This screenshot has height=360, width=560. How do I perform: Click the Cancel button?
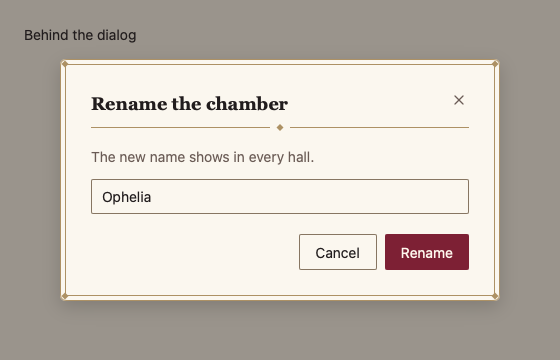[x=338, y=252]
